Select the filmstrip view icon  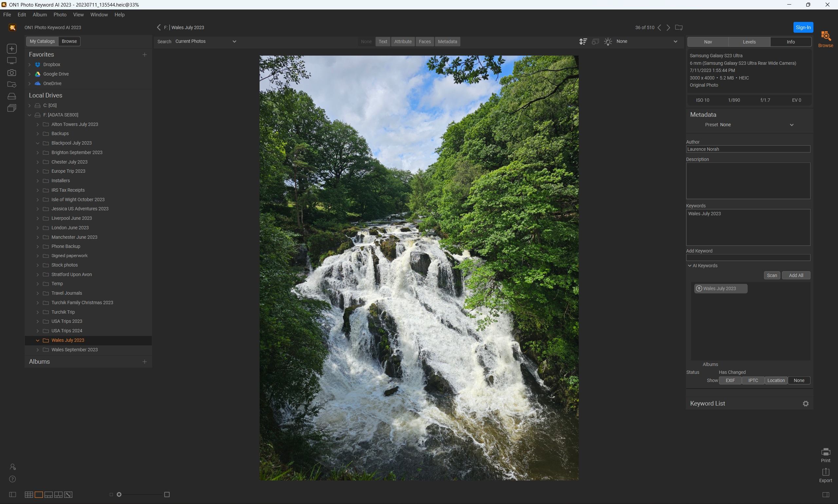coord(48,495)
